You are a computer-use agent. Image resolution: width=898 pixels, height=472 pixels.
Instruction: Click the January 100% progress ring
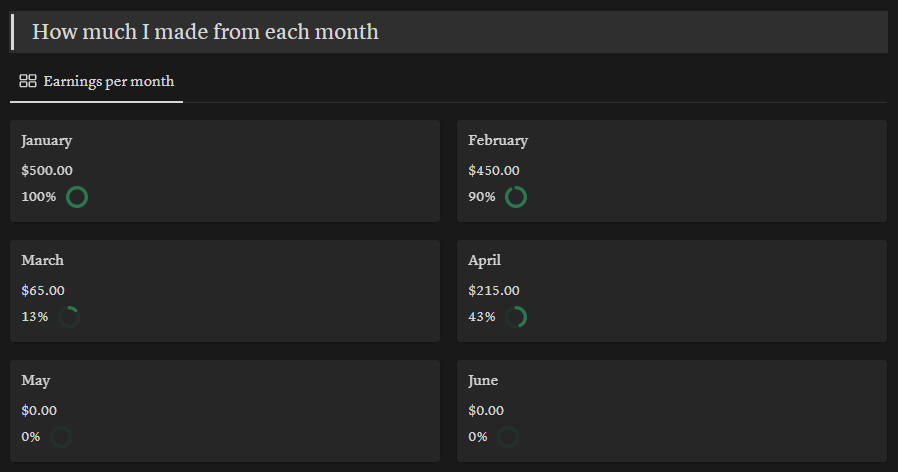coord(77,197)
